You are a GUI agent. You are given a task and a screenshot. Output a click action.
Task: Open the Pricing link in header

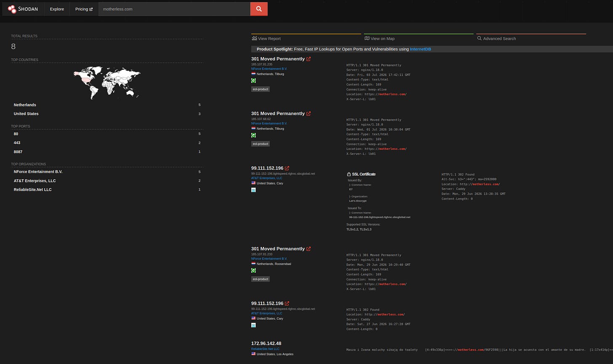[84, 9]
